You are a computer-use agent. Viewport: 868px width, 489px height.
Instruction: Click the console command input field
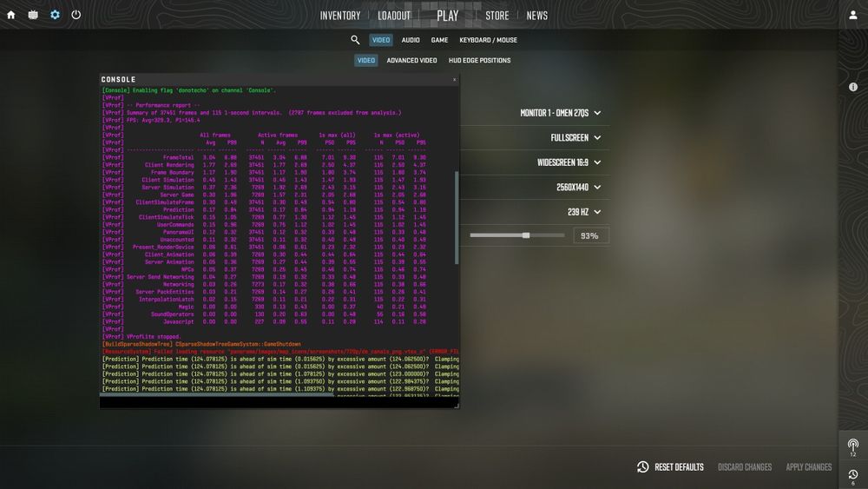coord(277,403)
